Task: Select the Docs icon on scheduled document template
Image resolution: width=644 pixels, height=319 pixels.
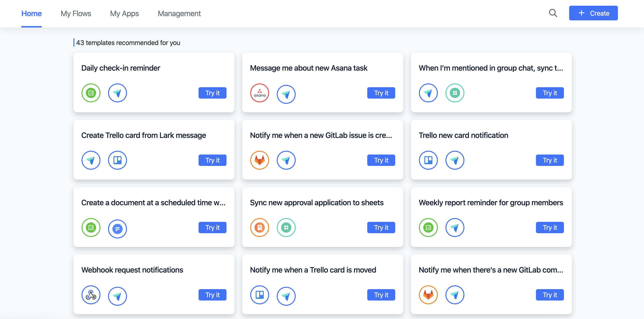Action: (118, 228)
